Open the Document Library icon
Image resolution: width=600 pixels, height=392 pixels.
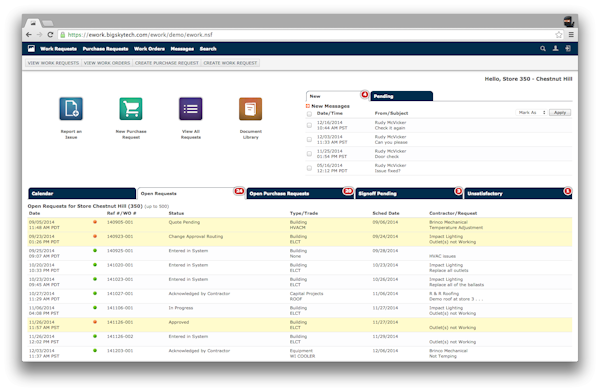point(251,109)
